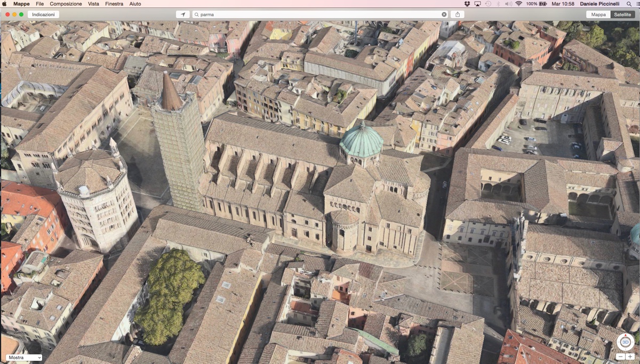640x364 pixels.
Task: Click the Wi-Fi status icon
Action: (518, 4)
